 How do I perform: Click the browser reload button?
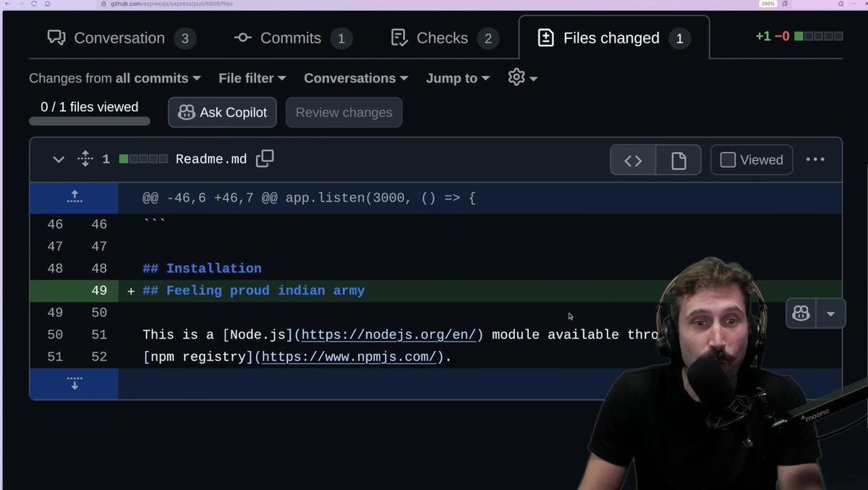click(34, 4)
